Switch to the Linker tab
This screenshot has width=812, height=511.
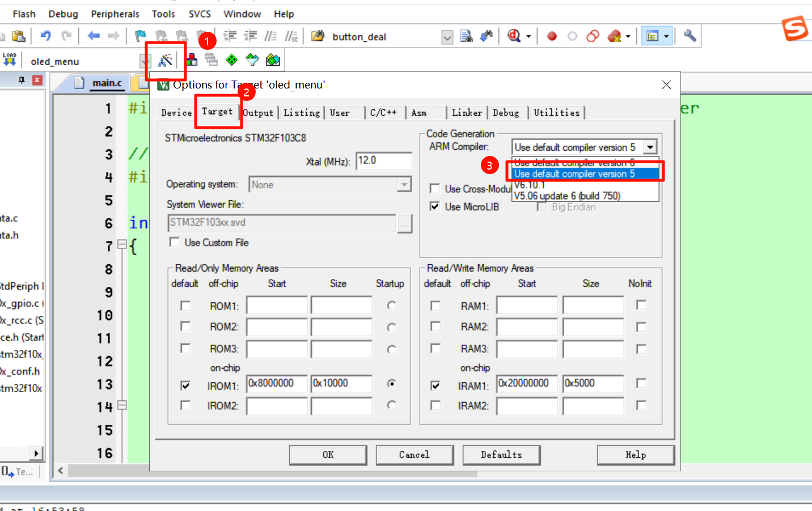point(467,113)
